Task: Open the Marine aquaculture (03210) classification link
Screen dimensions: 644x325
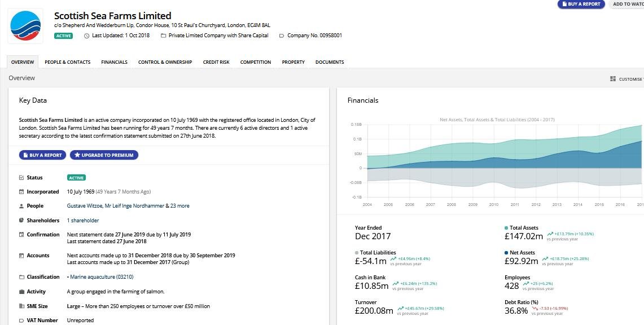Action: click(x=102, y=276)
